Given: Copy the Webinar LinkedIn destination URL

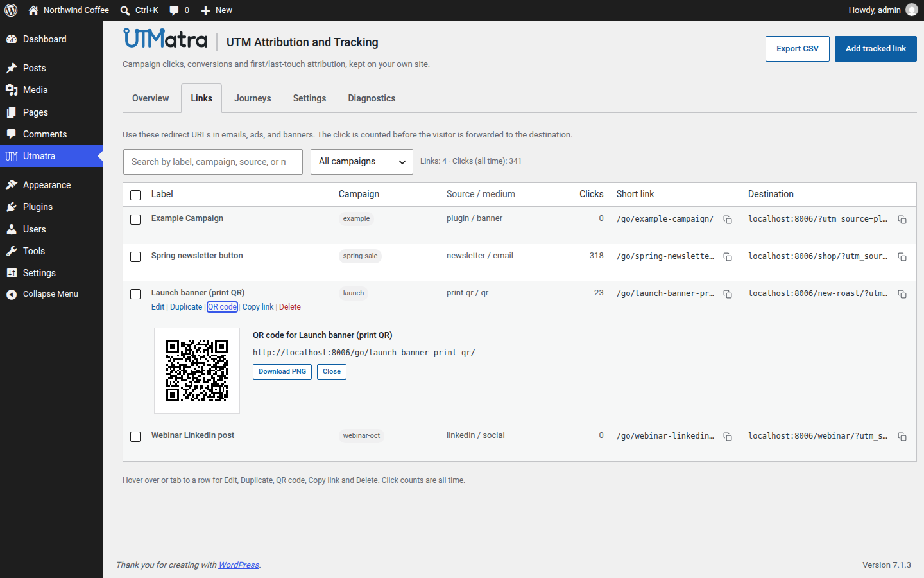Looking at the screenshot, I should pos(902,437).
